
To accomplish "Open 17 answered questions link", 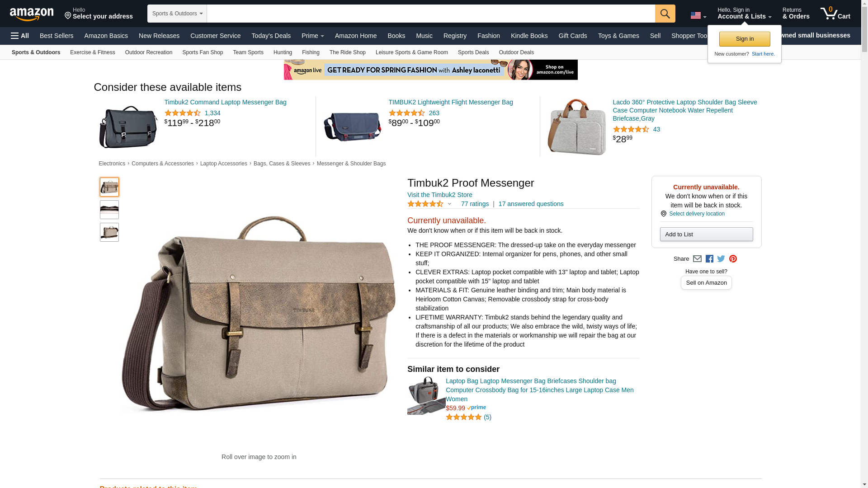I will (531, 204).
